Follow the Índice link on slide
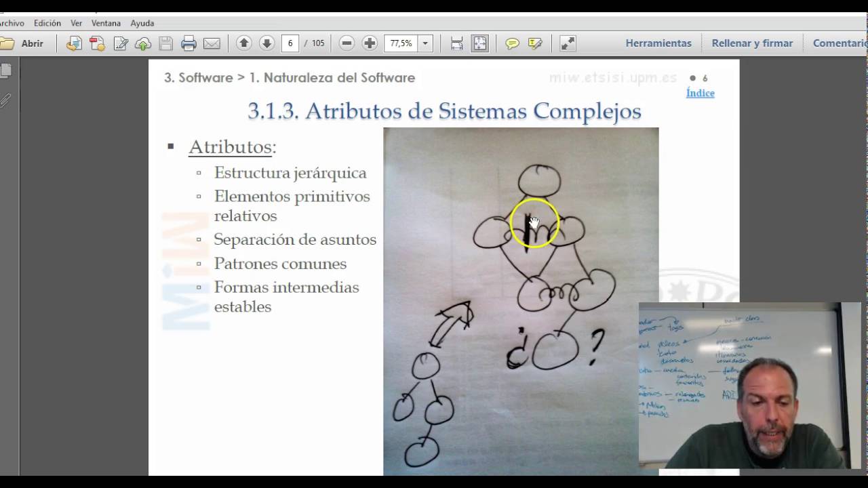868x488 pixels. click(x=700, y=93)
